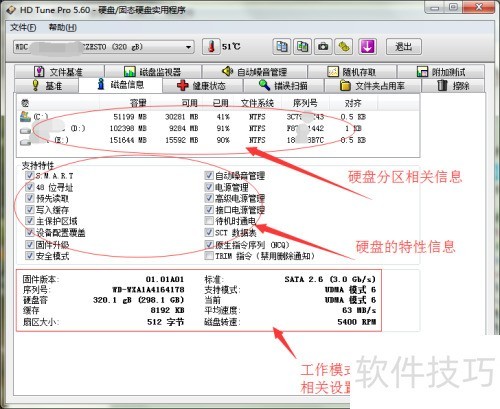Toggle the 电源管理 checkbox
Image resolution: width=500 pixels, height=409 pixels.
tap(209, 187)
